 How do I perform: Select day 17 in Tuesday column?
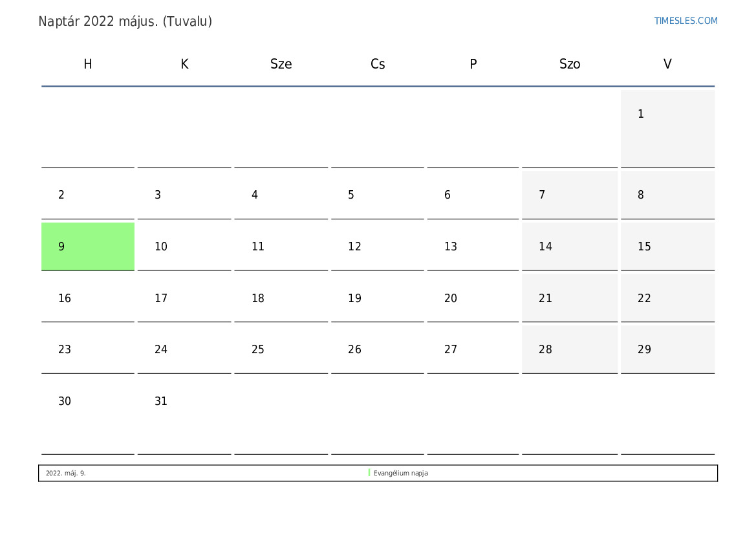(184, 298)
